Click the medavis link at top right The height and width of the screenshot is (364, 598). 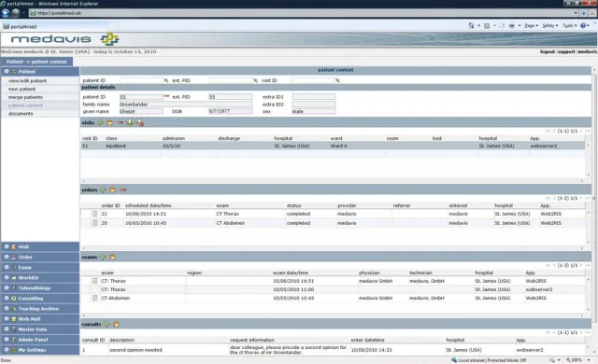click(x=587, y=51)
